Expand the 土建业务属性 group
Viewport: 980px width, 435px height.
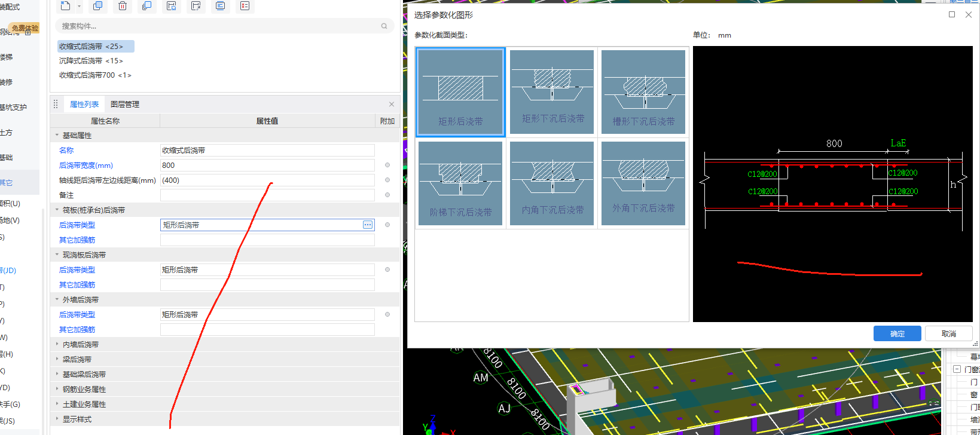[57, 404]
